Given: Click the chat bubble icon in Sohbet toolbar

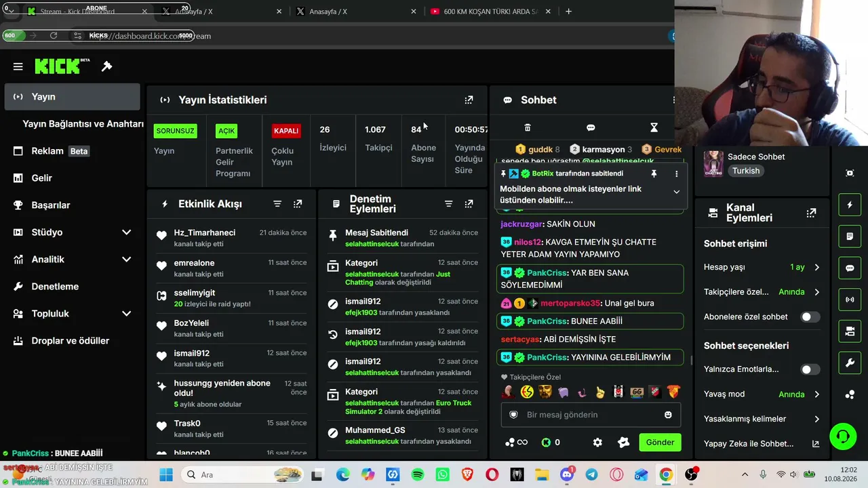Looking at the screenshot, I should [591, 127].
